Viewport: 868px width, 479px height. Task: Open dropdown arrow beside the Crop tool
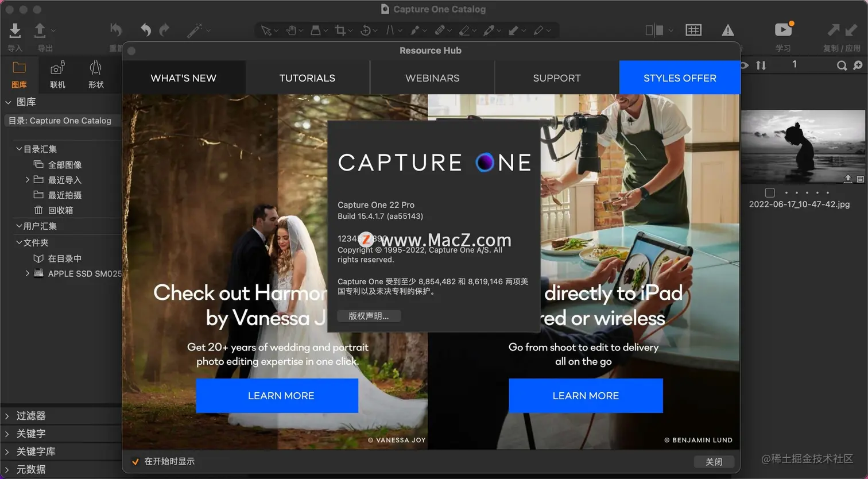click(351, 30)
